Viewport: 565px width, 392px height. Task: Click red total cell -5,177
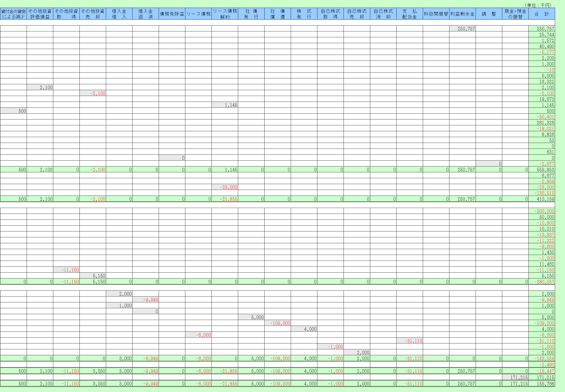tap(542, 52)
